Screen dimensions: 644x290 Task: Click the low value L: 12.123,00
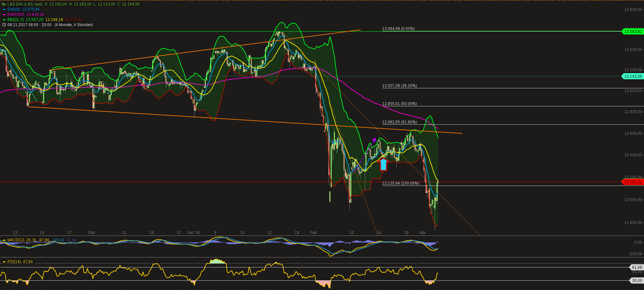104,4
